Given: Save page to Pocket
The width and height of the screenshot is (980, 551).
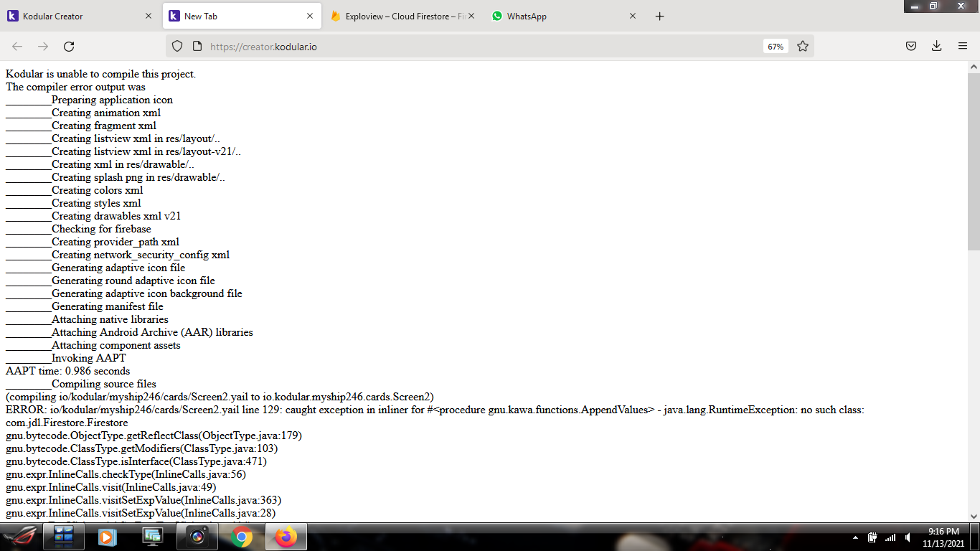Looking at the screenshot, I should [x=911, y=46].
